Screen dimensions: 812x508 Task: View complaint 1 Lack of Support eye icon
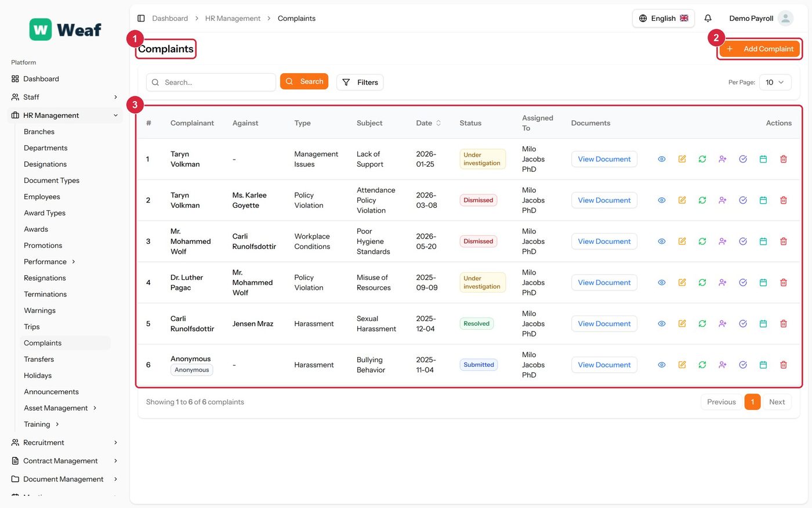pos(662,159)
